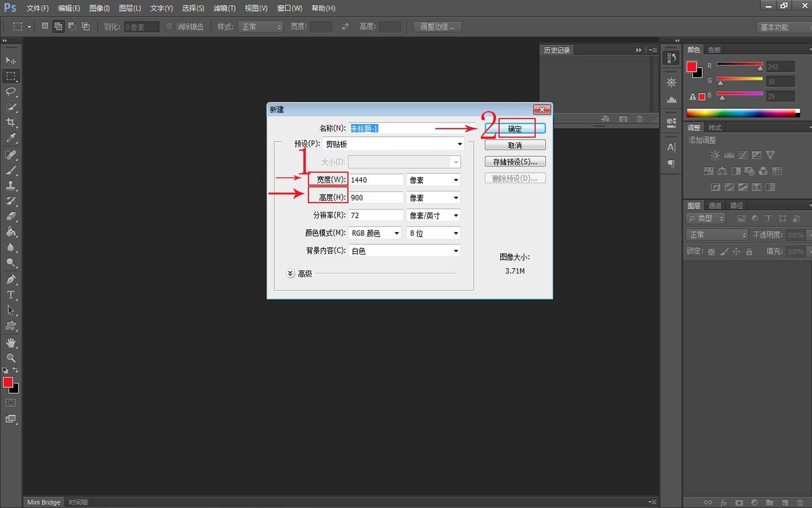Select the Crop tool
The width and height of the screenshot is (812, 508).
(x=11, y=122)
